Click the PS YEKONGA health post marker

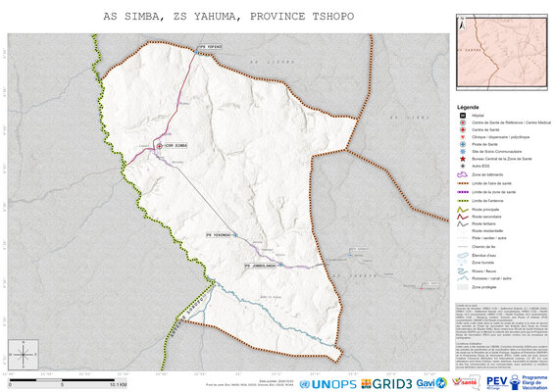coord(235,235)
